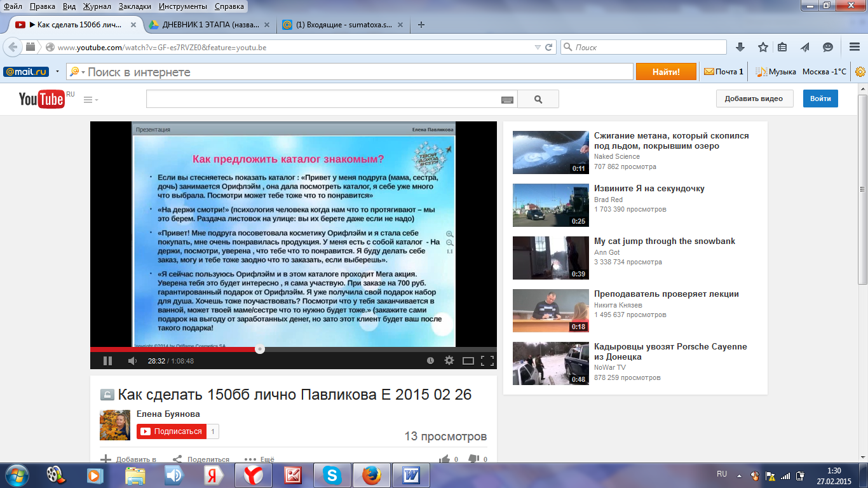Open Word from taskbar
The height and width of the screenshot is (488, 868).
(x=411, y=475)
